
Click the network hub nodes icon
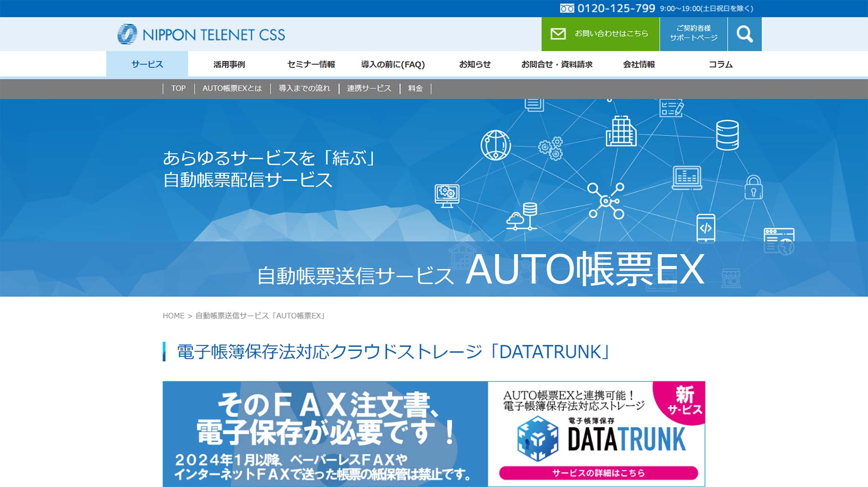606,201
